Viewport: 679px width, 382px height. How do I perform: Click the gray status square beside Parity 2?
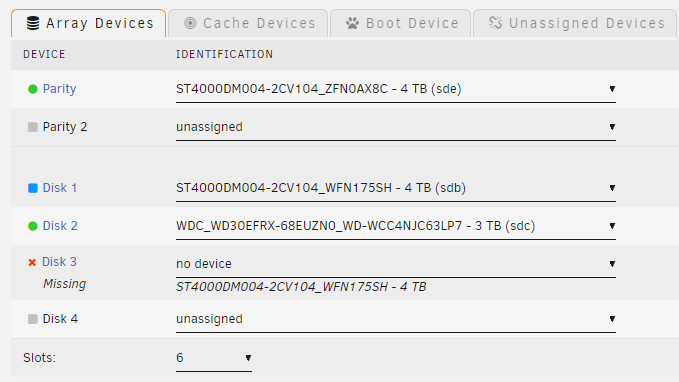[x=32, y=127]
